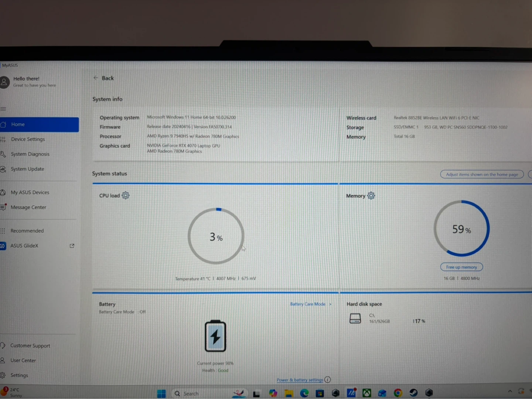
Task: Click the CPU load 3% gauge
Action: (x=216, y=236)
